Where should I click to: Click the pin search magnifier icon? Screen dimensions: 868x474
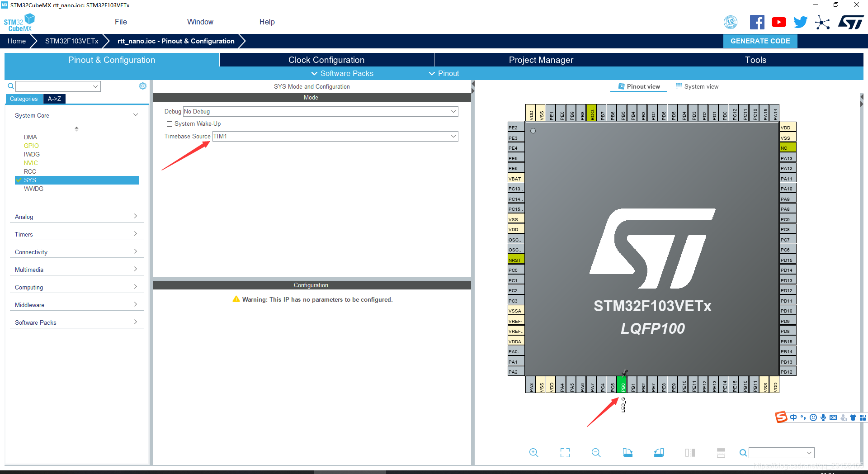pos(743,453)
